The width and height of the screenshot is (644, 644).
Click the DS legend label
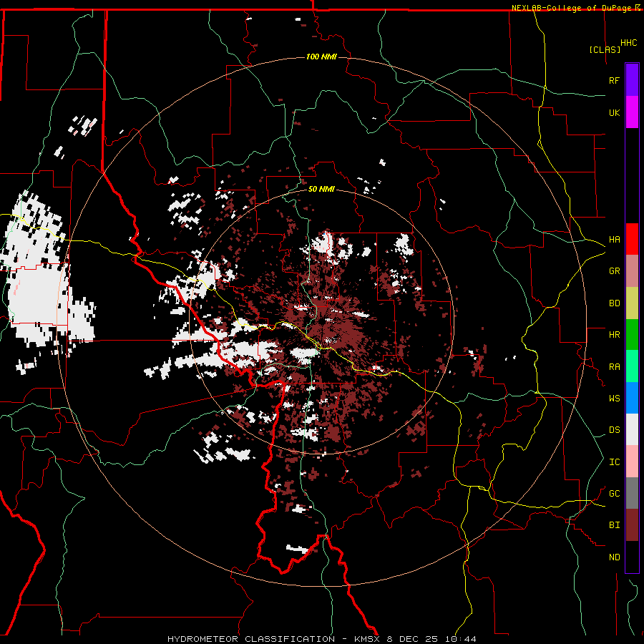click(x=614, y=430)
